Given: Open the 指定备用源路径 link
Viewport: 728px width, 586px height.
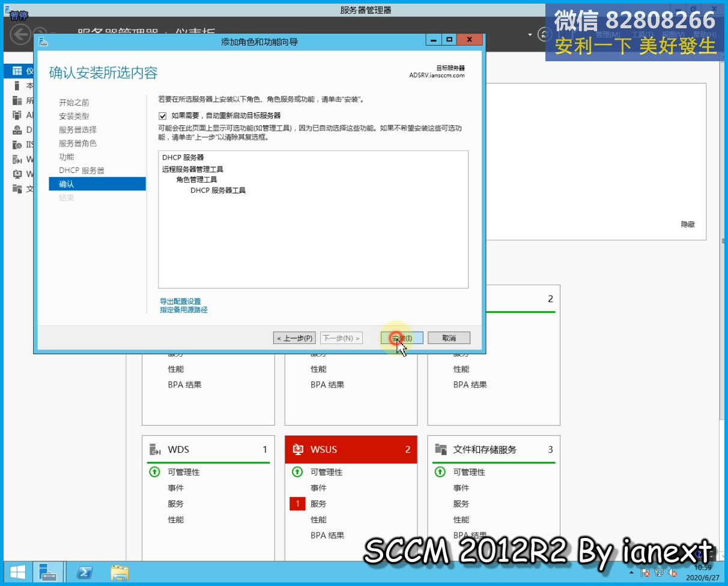Looking at the screenshot, I should [184, 310].
